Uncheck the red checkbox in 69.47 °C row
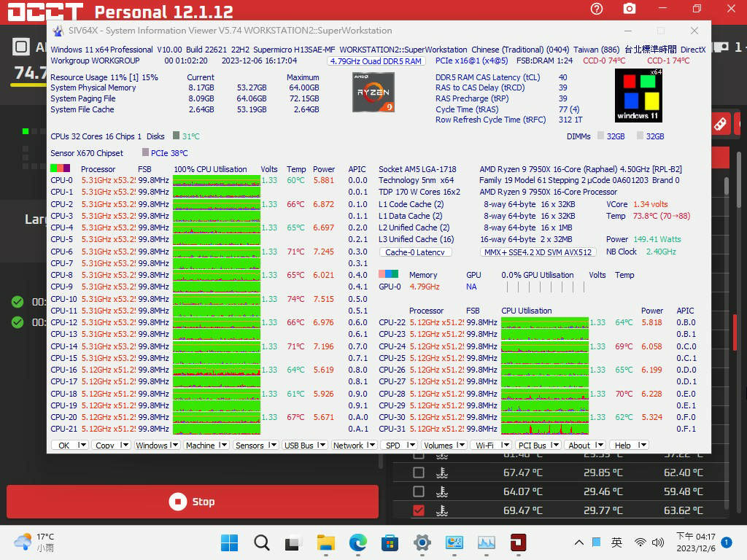The width and height of the screenshot is (747, 560). 419,510
